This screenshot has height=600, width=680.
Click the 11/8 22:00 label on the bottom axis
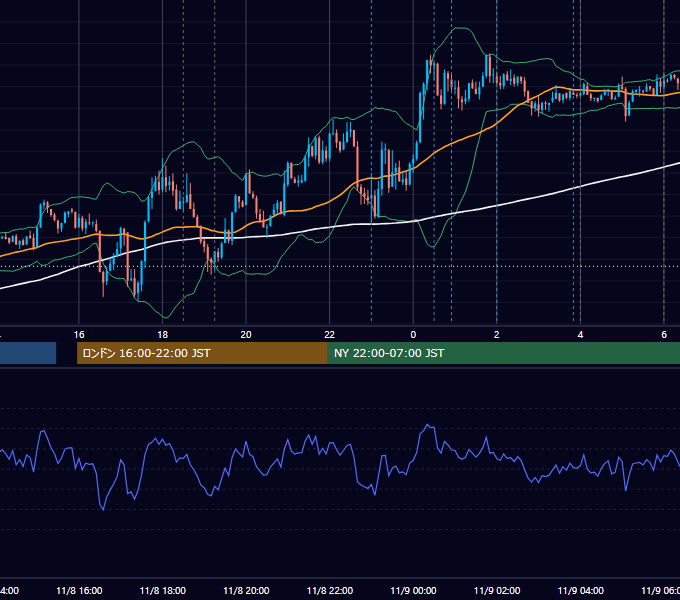[330, 590]
